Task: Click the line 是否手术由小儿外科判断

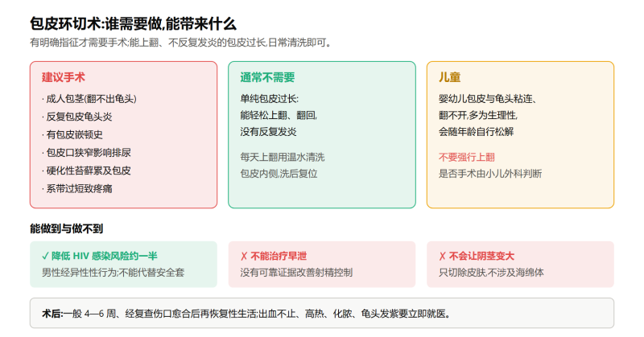Action: point(490,174)
